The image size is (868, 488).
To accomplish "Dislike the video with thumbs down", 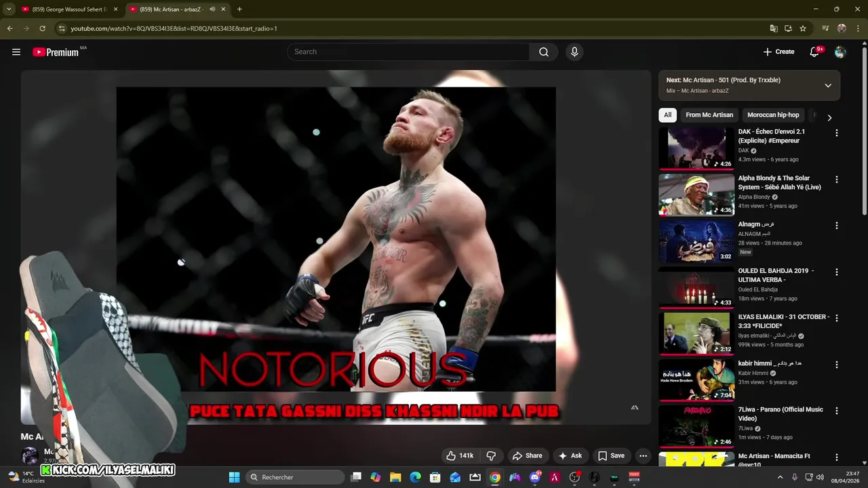I will (492, 455).
